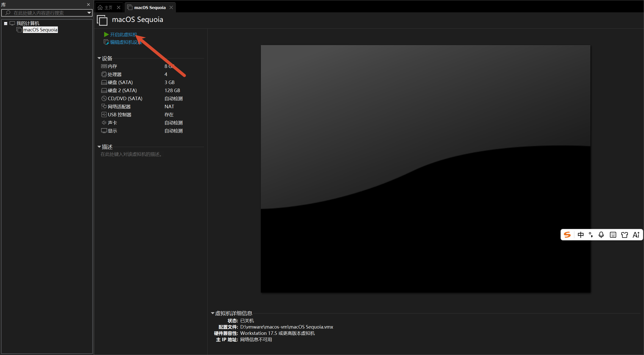Click the CD/DVD (SATA) disc icon
This screenshot has height=355, width=644.
104,98
